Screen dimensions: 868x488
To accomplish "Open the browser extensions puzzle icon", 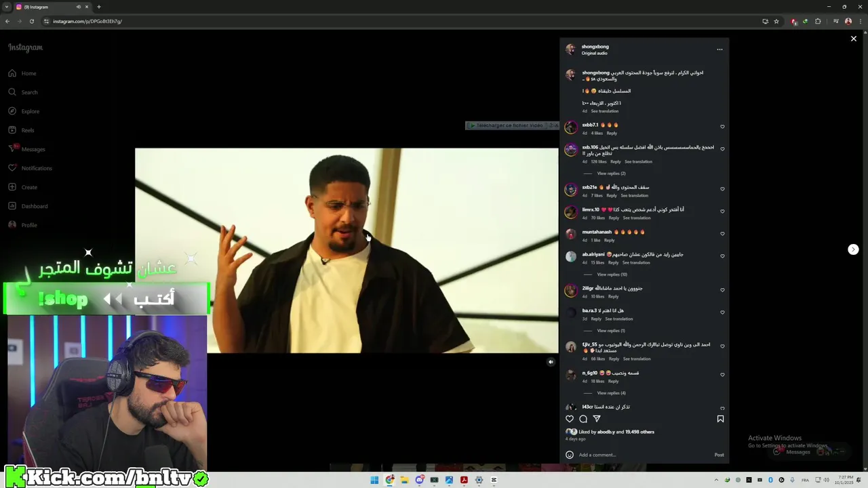I will [x=818, y=21].
